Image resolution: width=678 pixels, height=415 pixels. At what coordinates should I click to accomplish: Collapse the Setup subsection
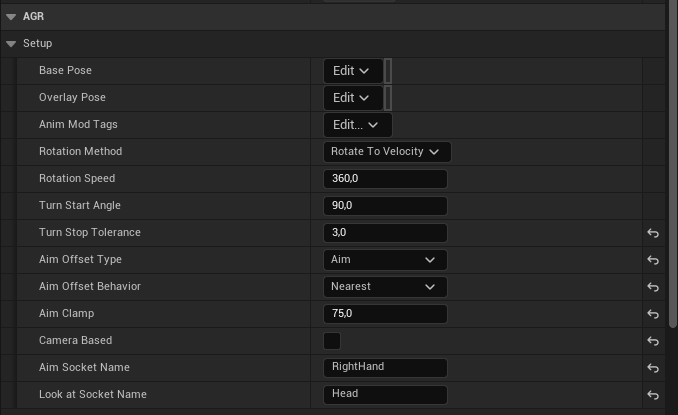tap(11, 44)
